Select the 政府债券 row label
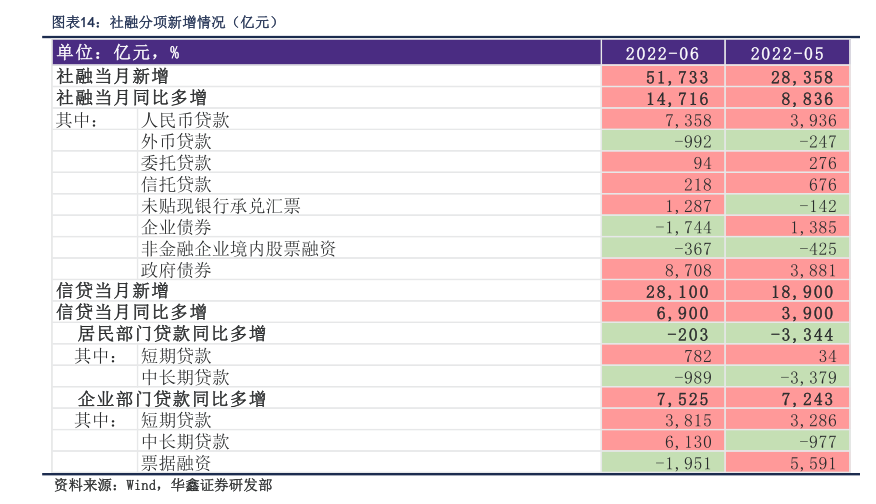Image resolution: width=876 pixels, height=504 pixels. tap(176, 270)
